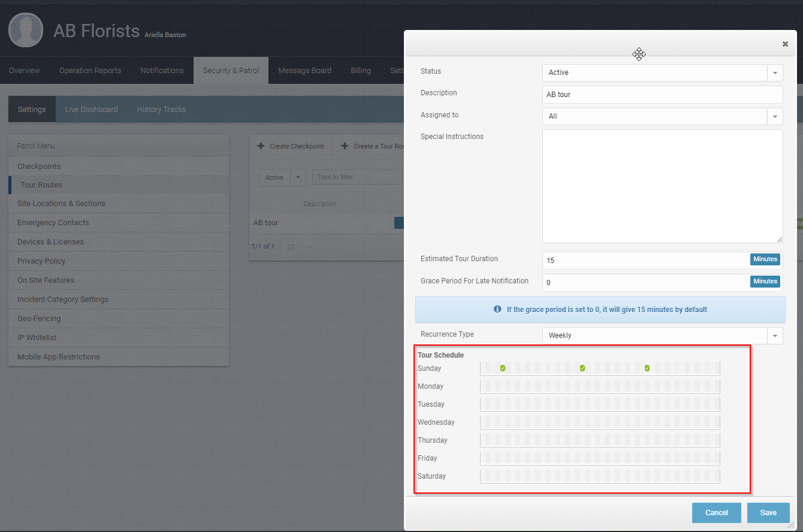803x532 pixels.
Task: Click the AB Florists profile avatar
Action: (x=26, y=31)
